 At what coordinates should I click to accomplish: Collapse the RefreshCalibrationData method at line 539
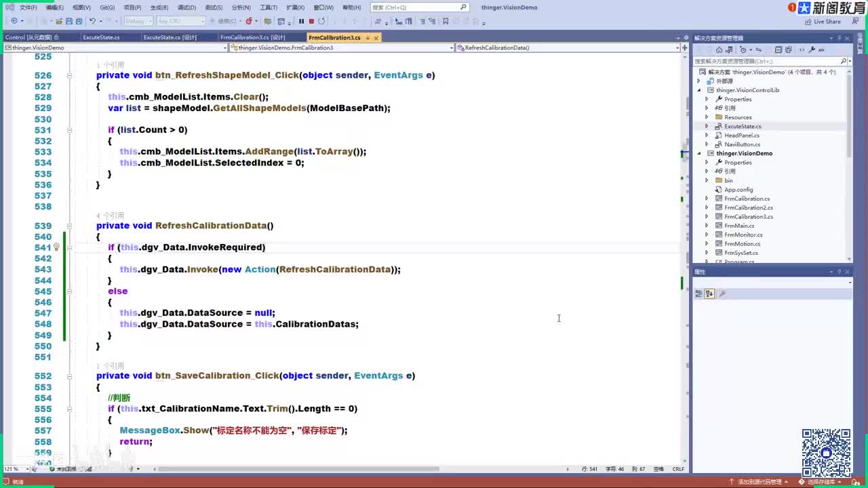tap(69, 226)
